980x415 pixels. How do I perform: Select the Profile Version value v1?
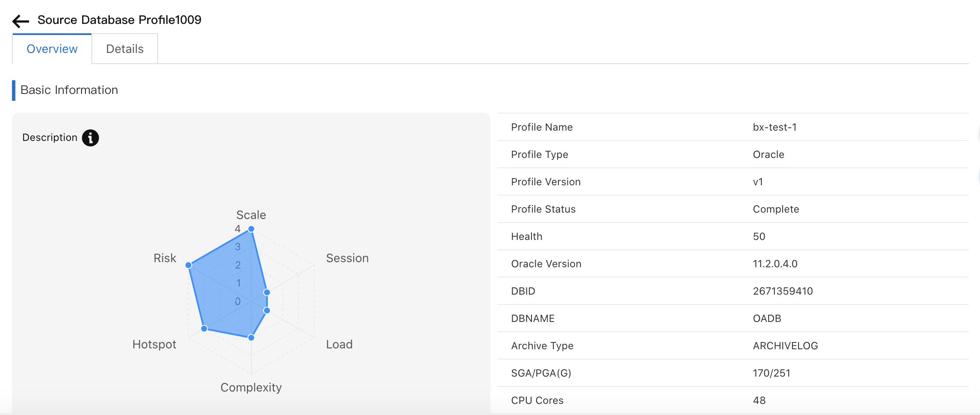click(758, 182)
